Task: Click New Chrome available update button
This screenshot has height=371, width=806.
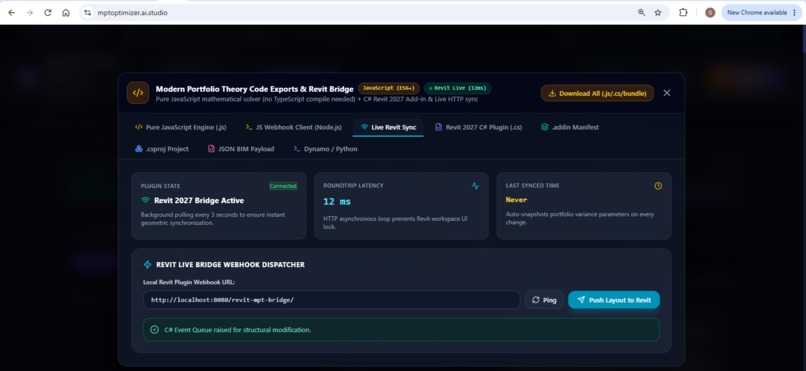Action: (x=761, y=12)
